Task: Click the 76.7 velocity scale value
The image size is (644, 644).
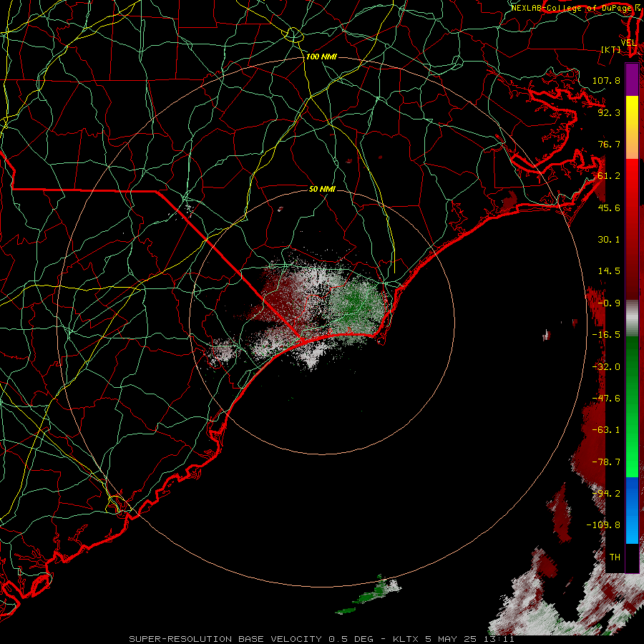Action: pyautogui.click(x=609, y=144)
